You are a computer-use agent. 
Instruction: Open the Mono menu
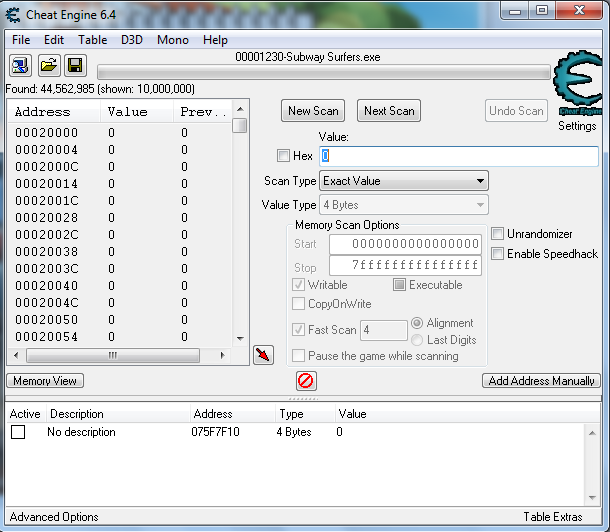[173, 40]
